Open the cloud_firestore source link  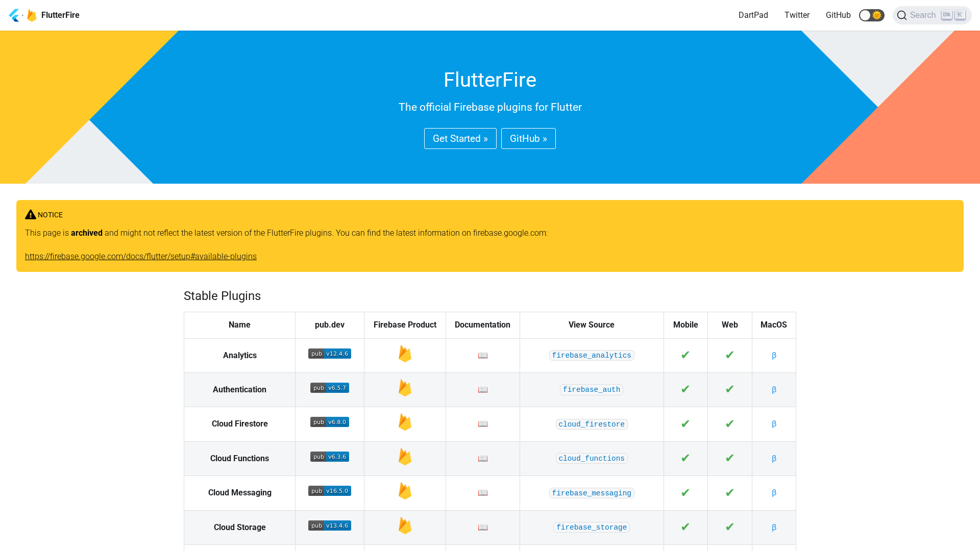(x=592, y=424)
